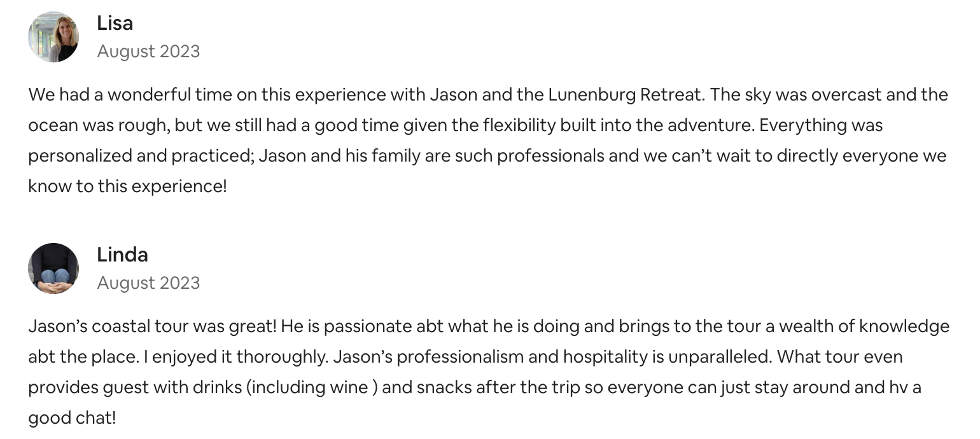Click the reviewer name Linda

point(122,255)
